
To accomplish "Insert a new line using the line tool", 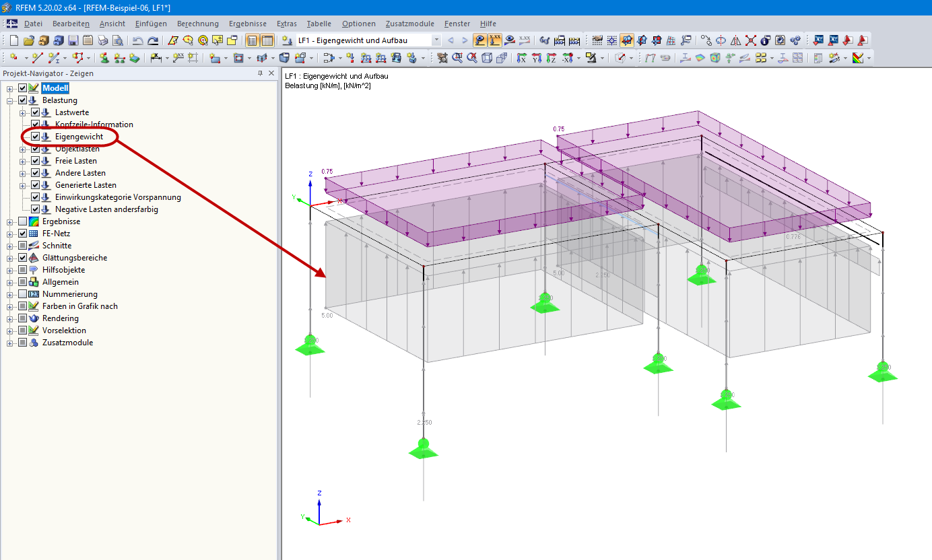I will click(x=38, y=58).
